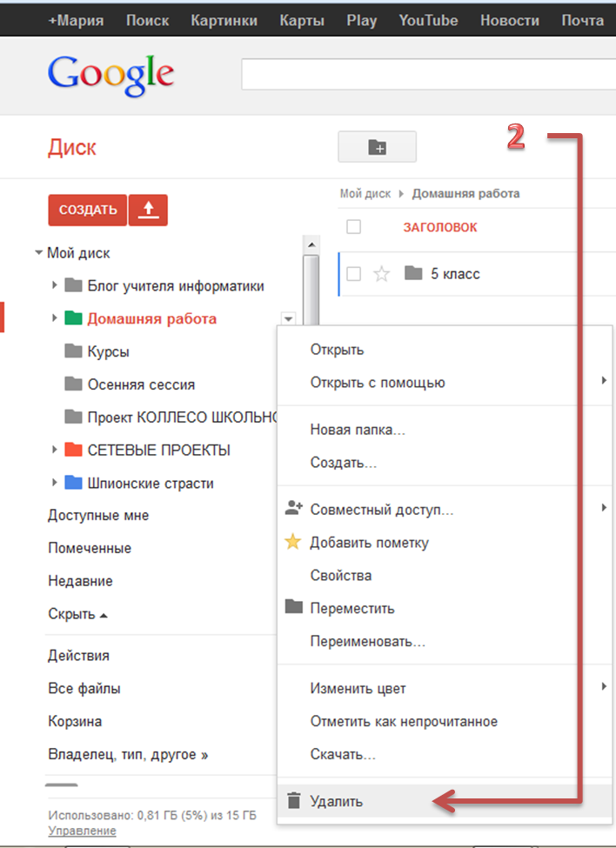Click the Осенняя сессия folder icon
The width and height of the screenshot is (616, 848).
pyautogui.click(x=73, y=384)
